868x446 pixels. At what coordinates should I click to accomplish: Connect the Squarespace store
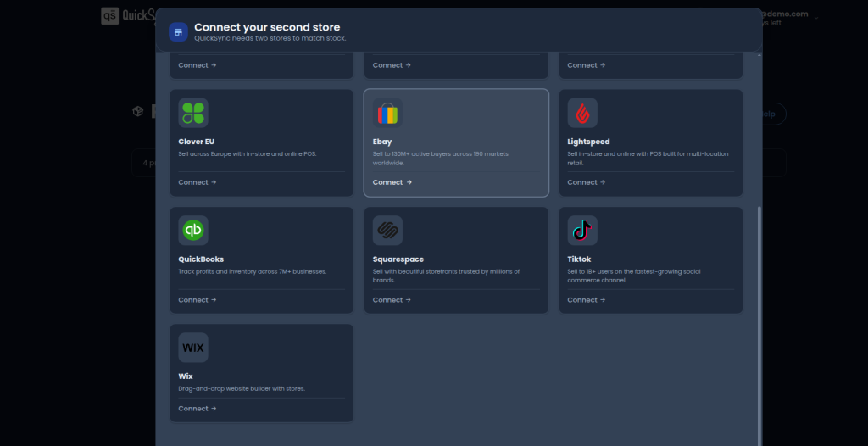(392, 299)
